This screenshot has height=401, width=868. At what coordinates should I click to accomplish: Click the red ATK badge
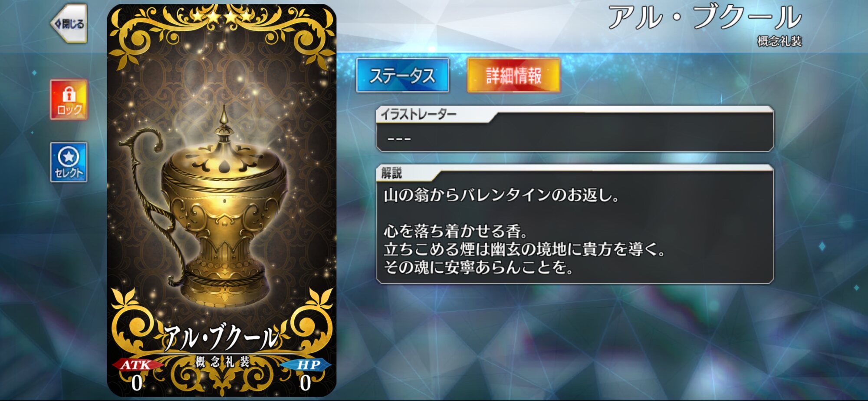click(x=137, y=365)
